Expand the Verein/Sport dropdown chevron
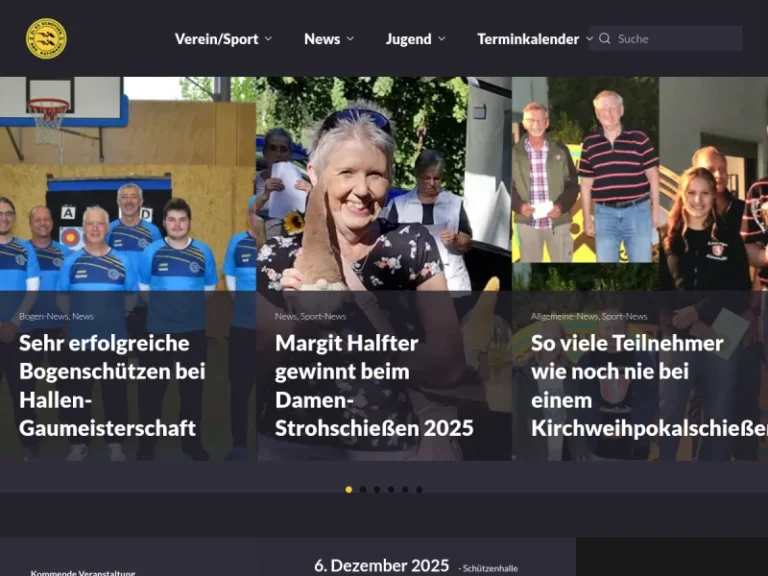 click(x=268, y=39)
